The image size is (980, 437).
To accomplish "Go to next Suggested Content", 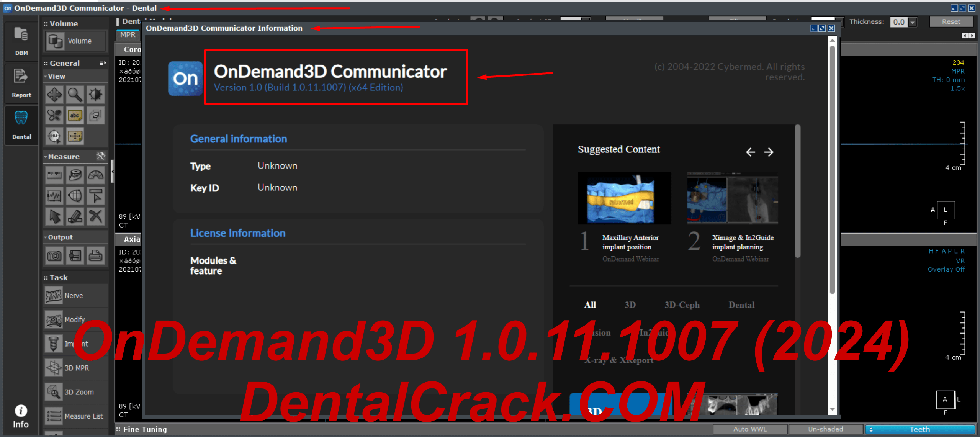I will coord(769,152).
